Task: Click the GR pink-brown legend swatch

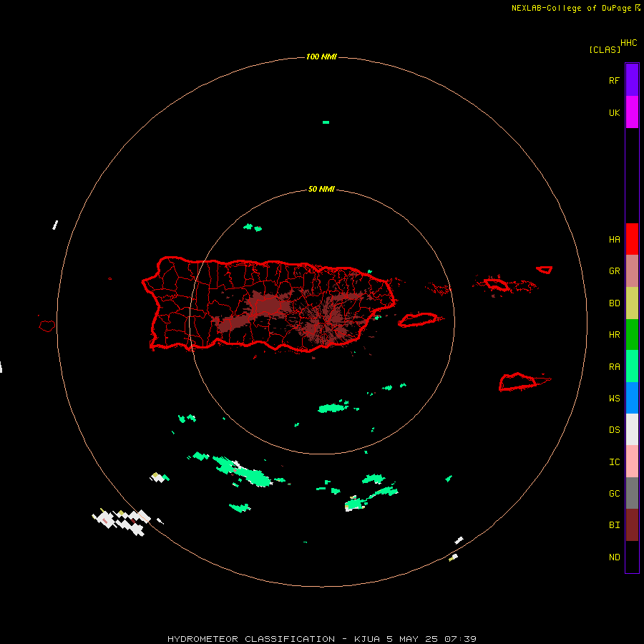Action: point(632,271)
